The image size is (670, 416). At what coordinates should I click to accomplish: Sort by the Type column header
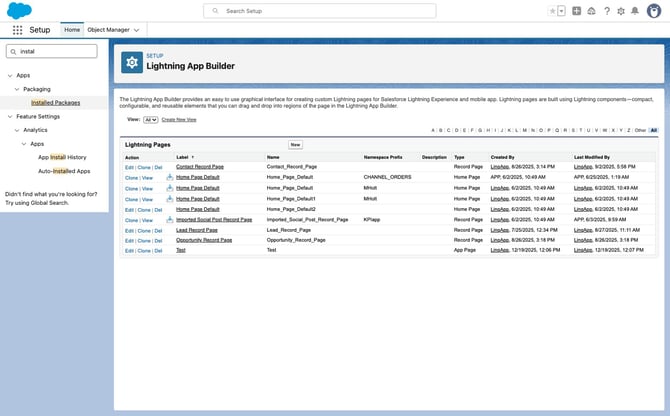pyautogui.click(x=459, y=157)
